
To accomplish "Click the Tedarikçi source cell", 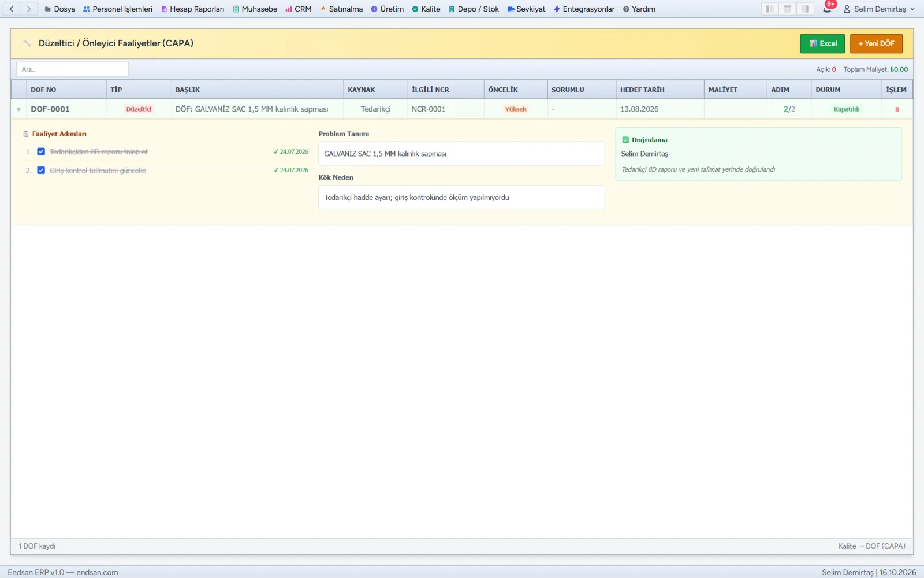I will click(375, 109).
